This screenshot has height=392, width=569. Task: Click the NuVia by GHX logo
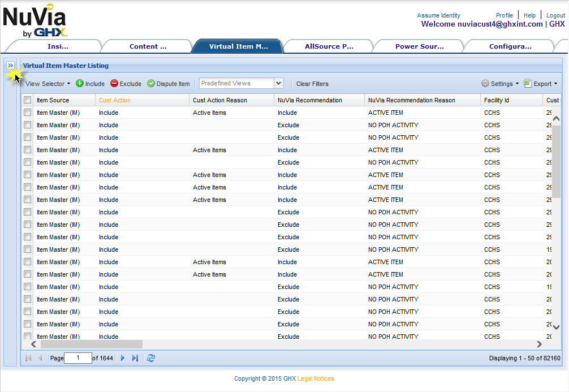(35, 20)
